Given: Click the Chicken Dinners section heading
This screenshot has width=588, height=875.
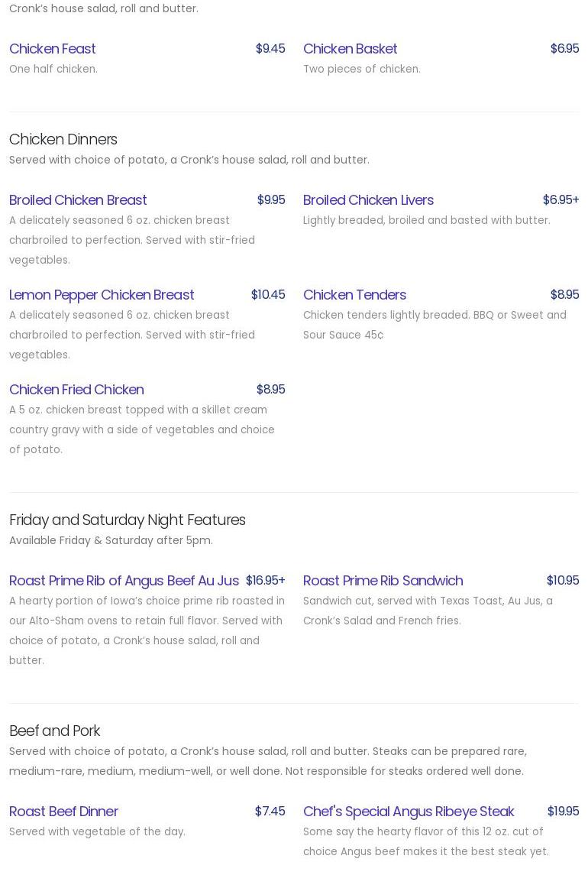Looking at the screenshot, I should click(x=63, y=139).
